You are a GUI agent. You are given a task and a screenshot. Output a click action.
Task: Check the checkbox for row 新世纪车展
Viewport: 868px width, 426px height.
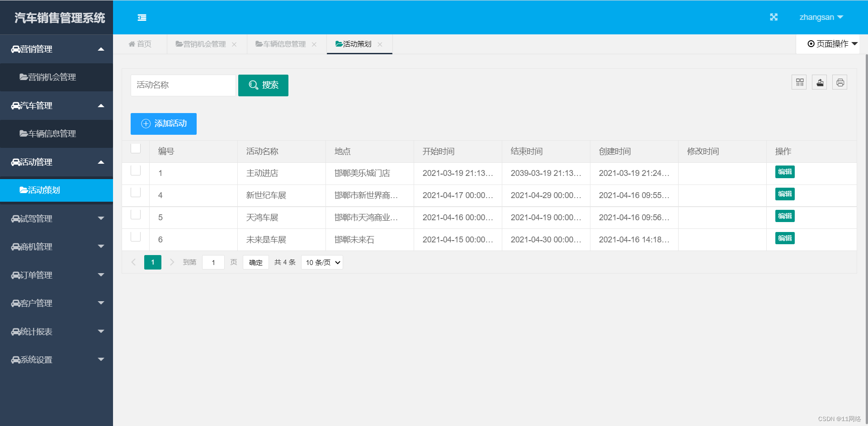click(136, 192)
